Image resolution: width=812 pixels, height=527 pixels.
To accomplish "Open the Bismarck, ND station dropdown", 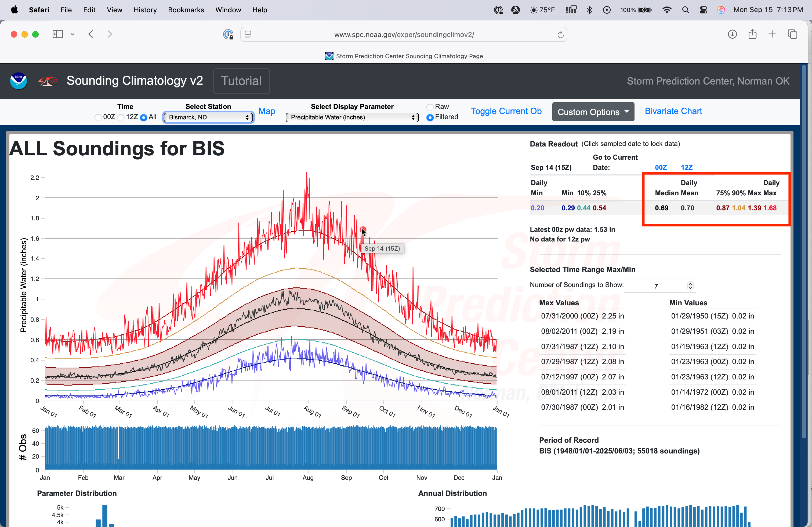I will click(x=208, y=117).
